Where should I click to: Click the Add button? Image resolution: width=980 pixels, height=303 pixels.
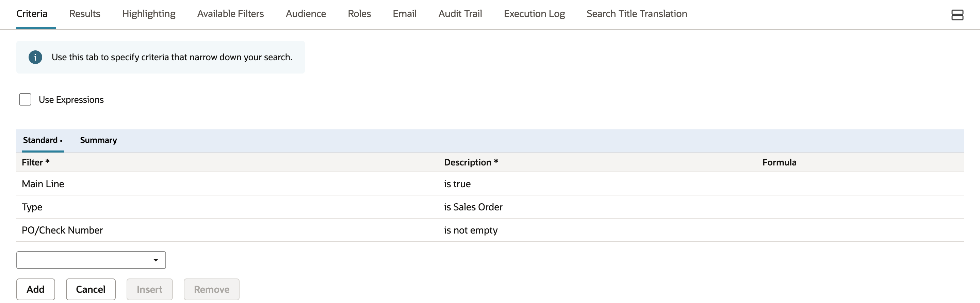pos(36,289)
